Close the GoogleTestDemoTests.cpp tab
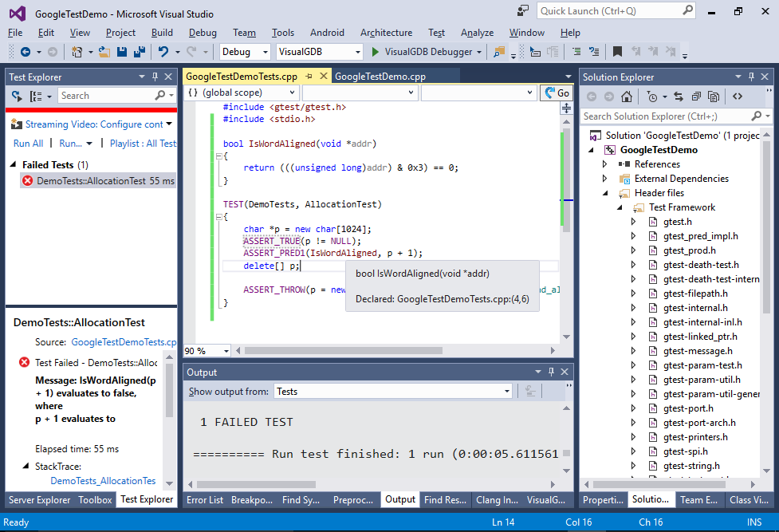Image resolution: width=779 pixels, height=532 pixels. (324, 76)
